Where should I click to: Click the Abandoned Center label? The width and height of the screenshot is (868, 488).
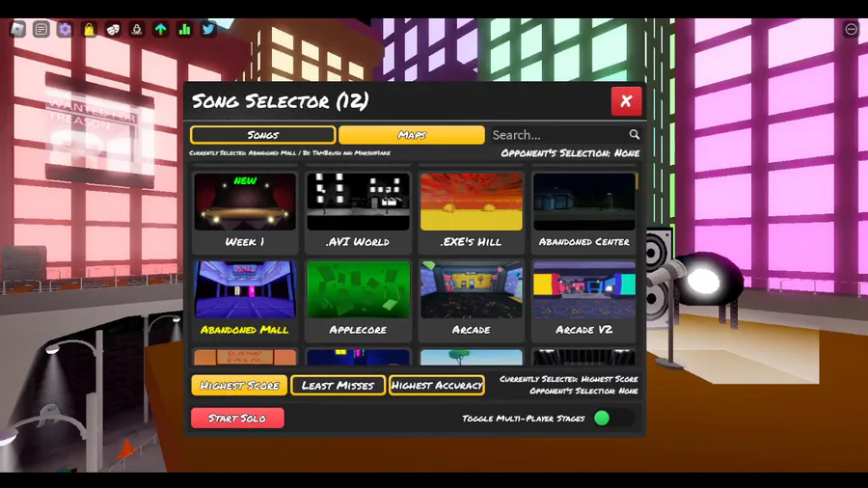click(584, 242)
